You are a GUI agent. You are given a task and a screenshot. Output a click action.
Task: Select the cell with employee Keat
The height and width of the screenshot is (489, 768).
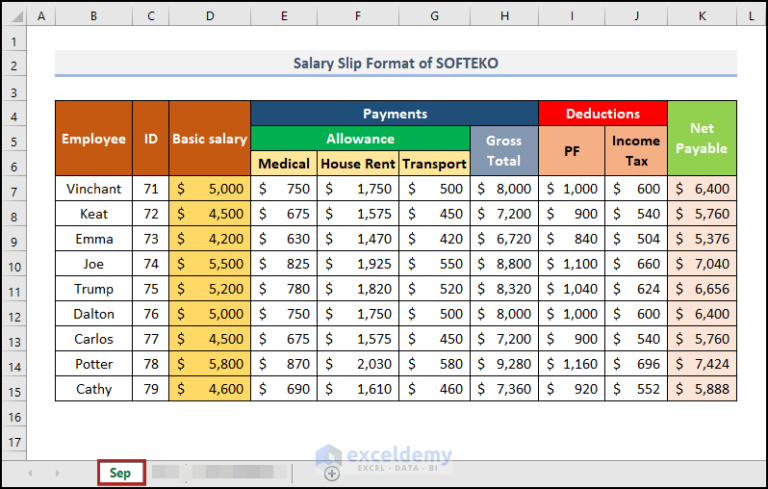[94, 214]
